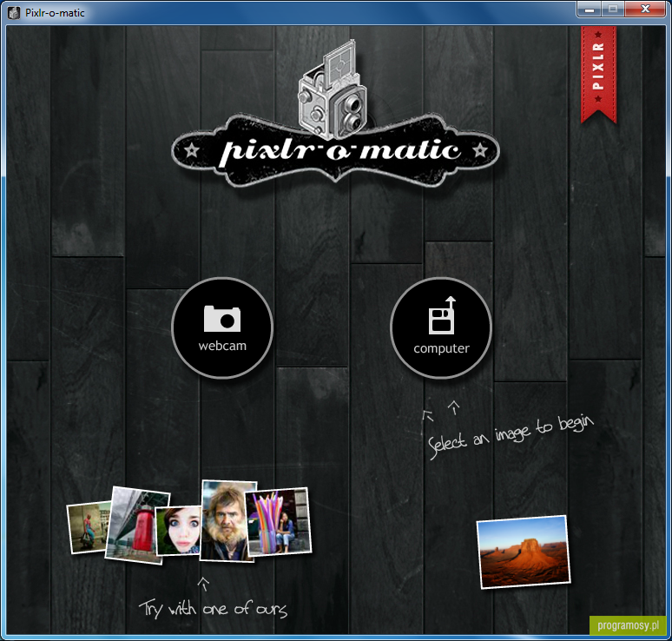Image resolution: width=672 pixels, height=641 pixels.
Task: Click the pixlr-o-matic logo banner
Action: click(x=336, y=150)
